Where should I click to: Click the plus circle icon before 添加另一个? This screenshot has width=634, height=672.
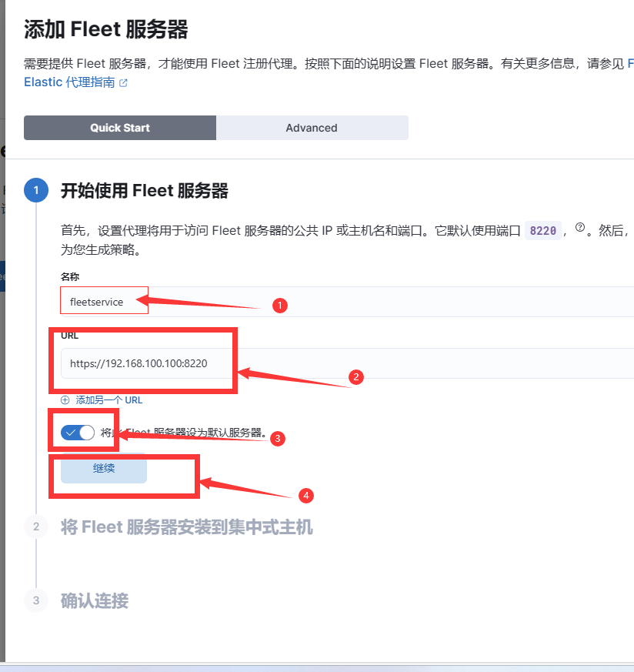[x=65, y=400]
